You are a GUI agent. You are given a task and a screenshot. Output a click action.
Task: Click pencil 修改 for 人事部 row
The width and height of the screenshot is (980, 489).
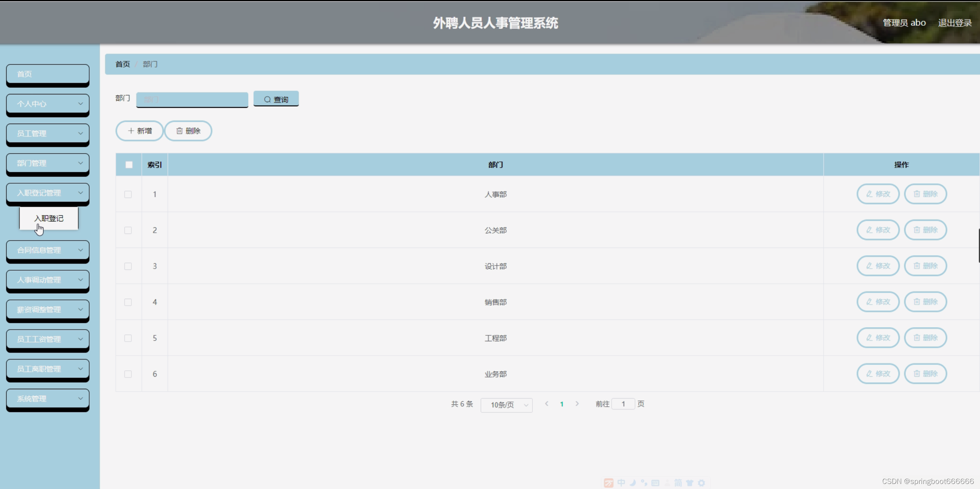point(878,194)
